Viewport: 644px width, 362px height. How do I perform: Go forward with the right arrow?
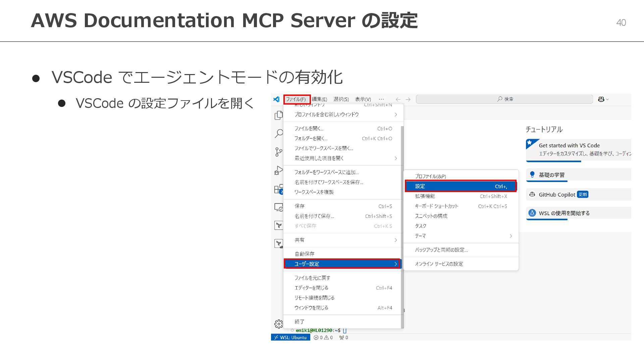pyautogui.click(x=408, y=99)
